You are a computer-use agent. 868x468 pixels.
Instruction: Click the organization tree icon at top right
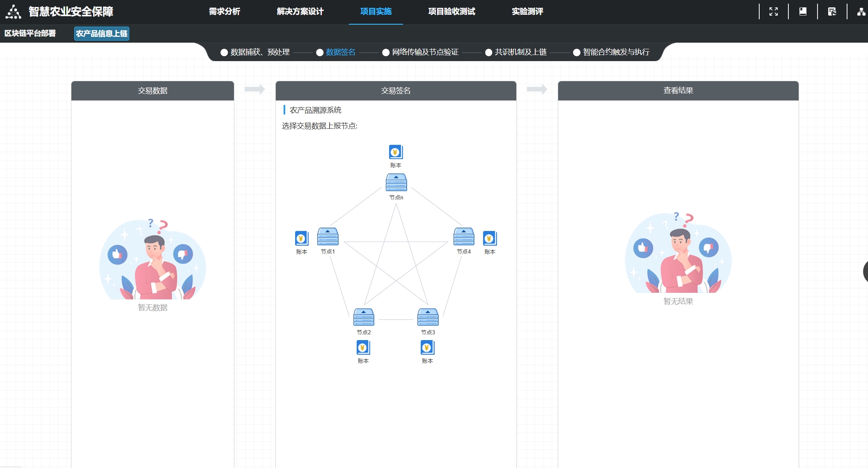pyautogui.click(x=861, y=11)
